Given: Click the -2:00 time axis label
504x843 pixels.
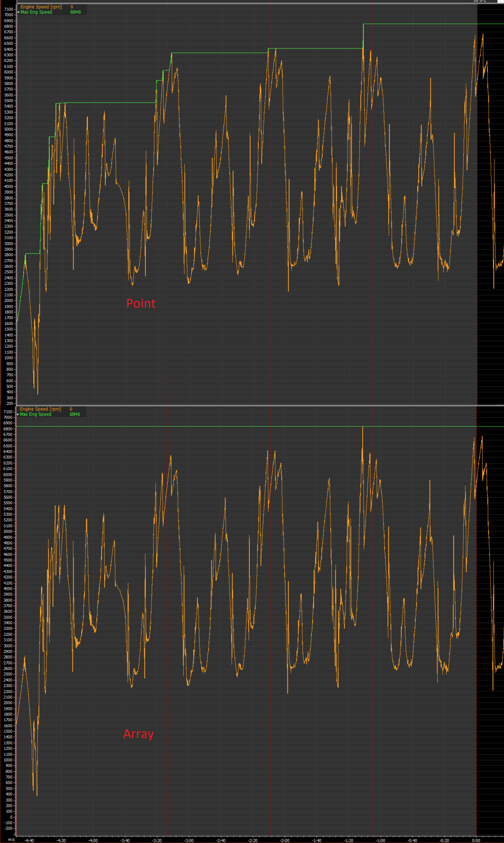Looking at the screenshot, I should pyautogui.click(x=285, y=840).
